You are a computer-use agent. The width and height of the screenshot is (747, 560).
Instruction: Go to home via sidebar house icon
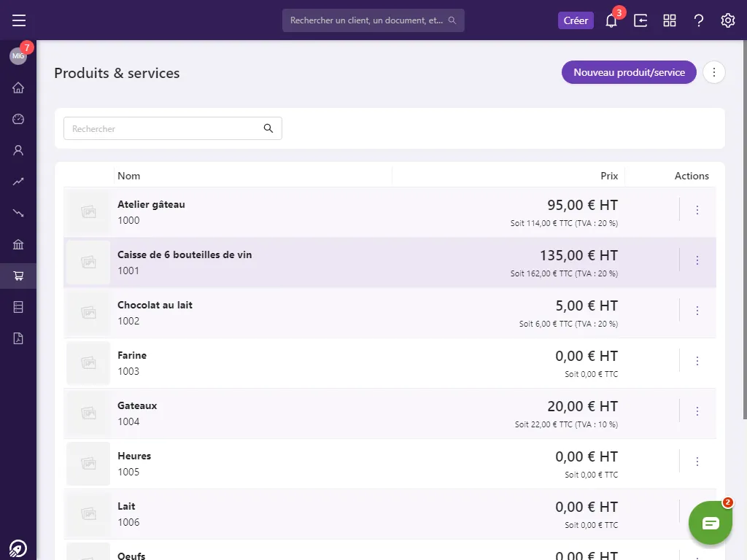click(x=18, y=87)
